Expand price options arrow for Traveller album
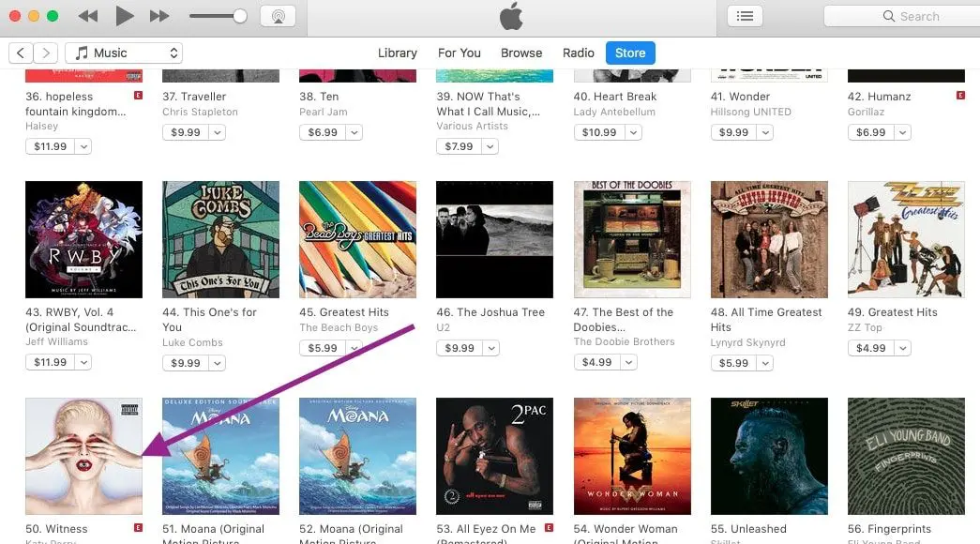980x544 pixels. (217, 132)
